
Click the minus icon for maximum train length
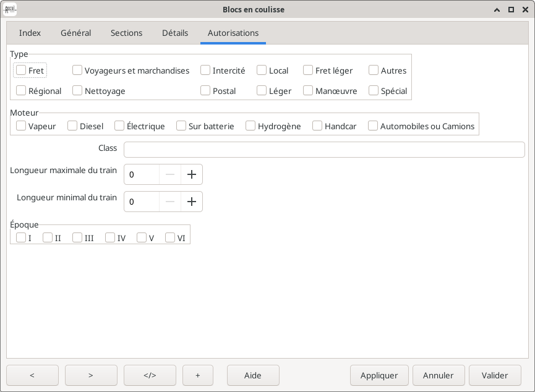(x=170, y=174)
